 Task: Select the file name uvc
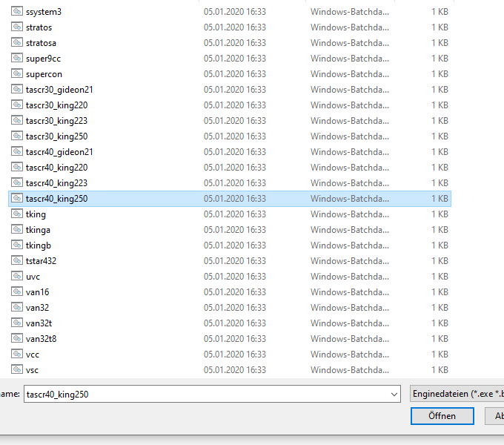coord(33,277)
